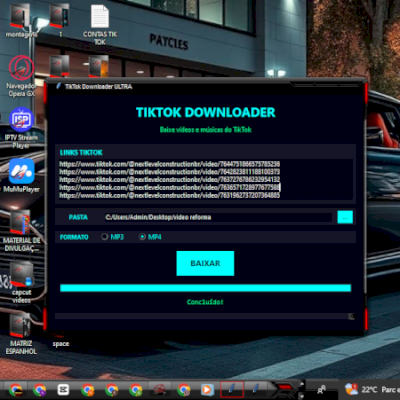Click the link line starting with ID 7631

tap(170, 195)
